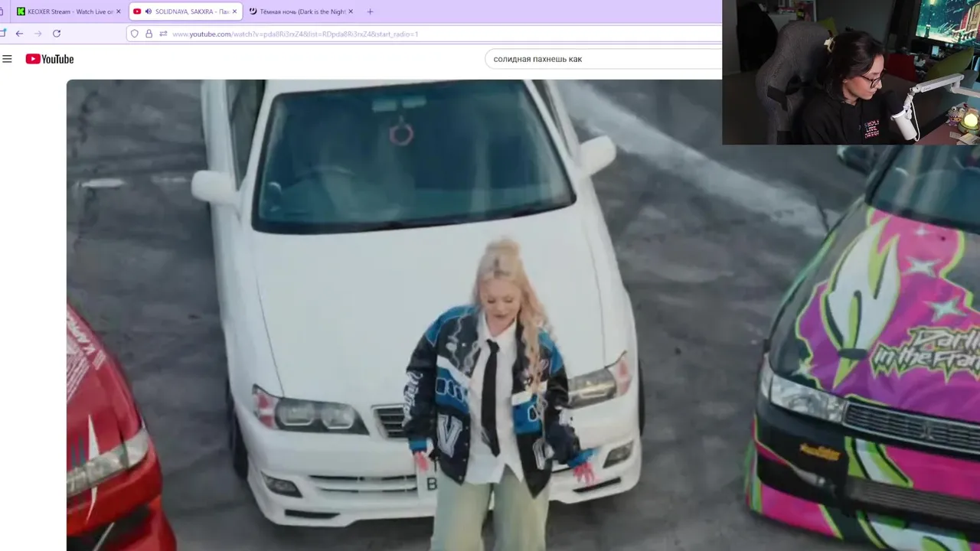Open a new browser tab

370,11
